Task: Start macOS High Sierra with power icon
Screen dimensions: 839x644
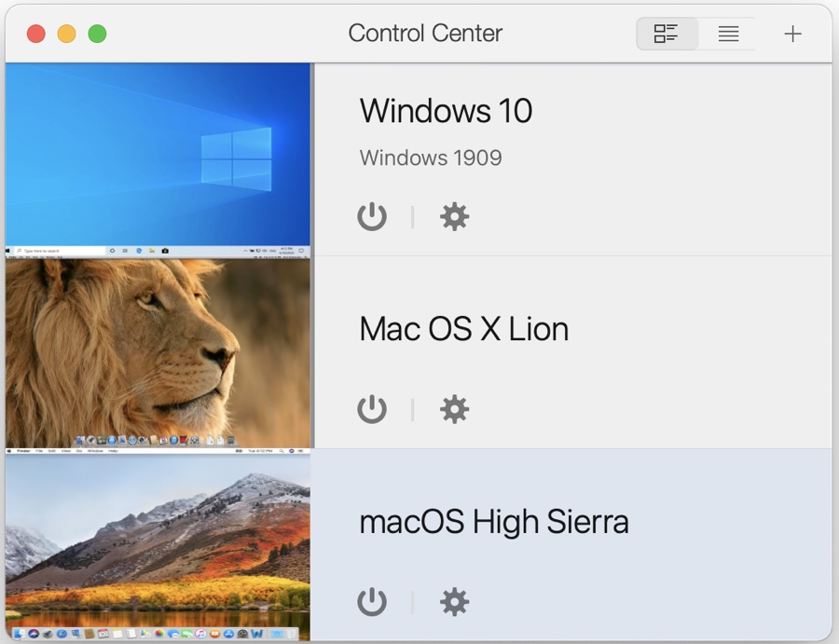Action: tap(372, 602)
